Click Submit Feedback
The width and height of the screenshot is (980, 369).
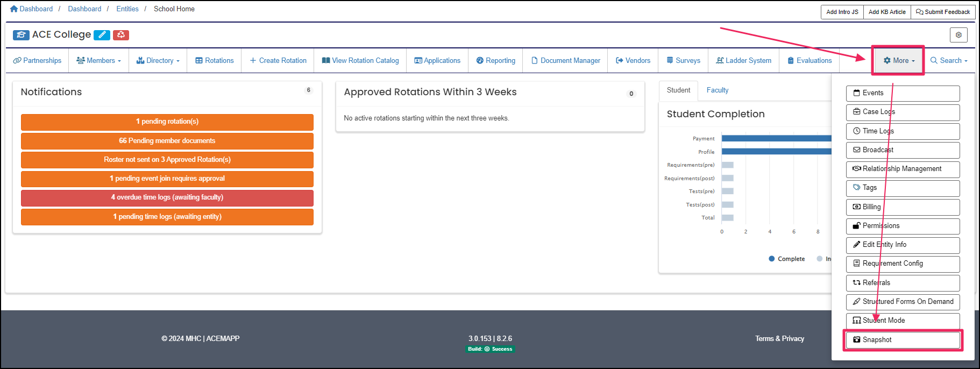(x=943, y=12)
